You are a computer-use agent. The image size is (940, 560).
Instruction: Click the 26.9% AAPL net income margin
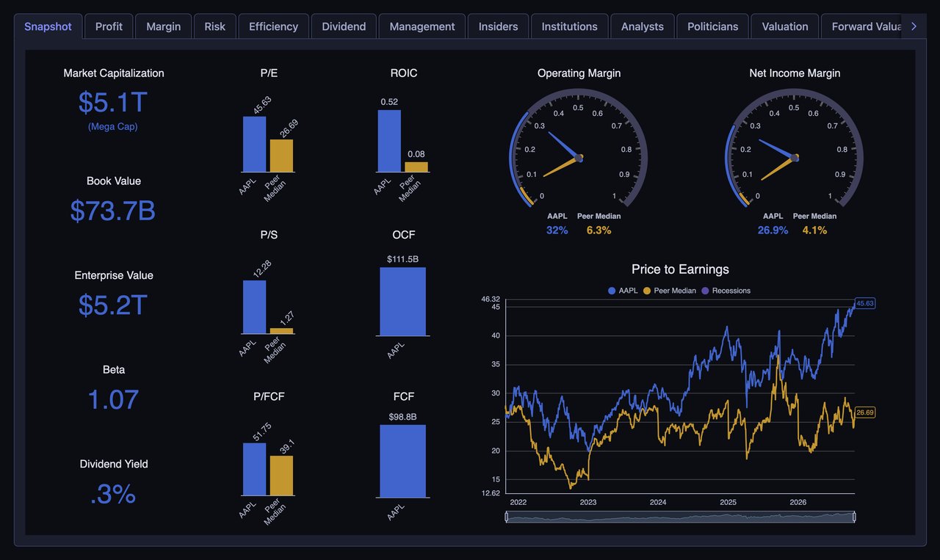(x=773, y=230)
